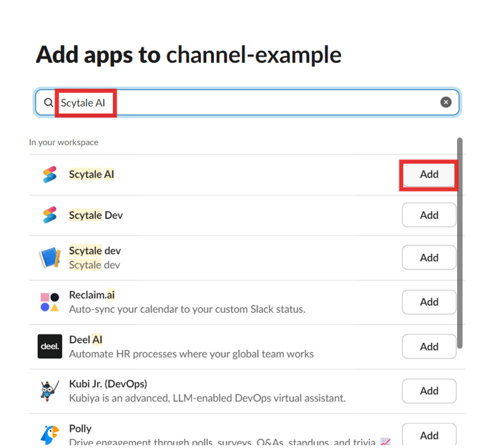Click the blue notebook icon for Scytale dev
Image resolution: width=492 pixels, height=448 pixels.
(50, 258)
